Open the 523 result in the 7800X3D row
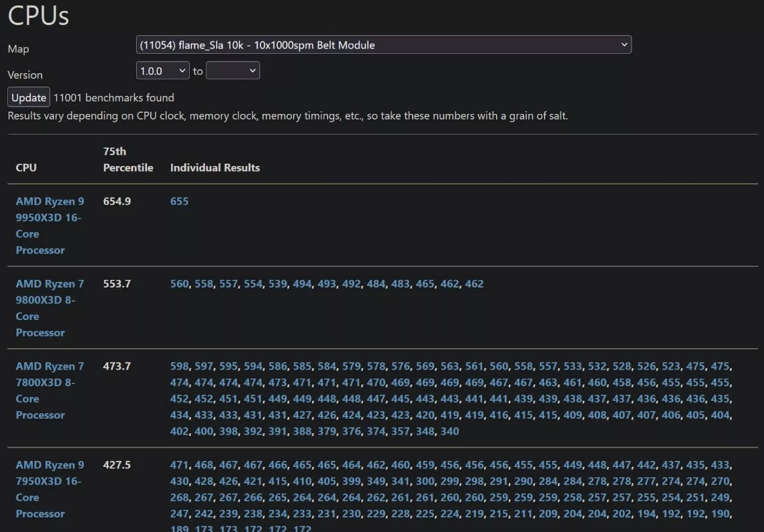Viewport: 764px width, 532px height. [671, 366]
